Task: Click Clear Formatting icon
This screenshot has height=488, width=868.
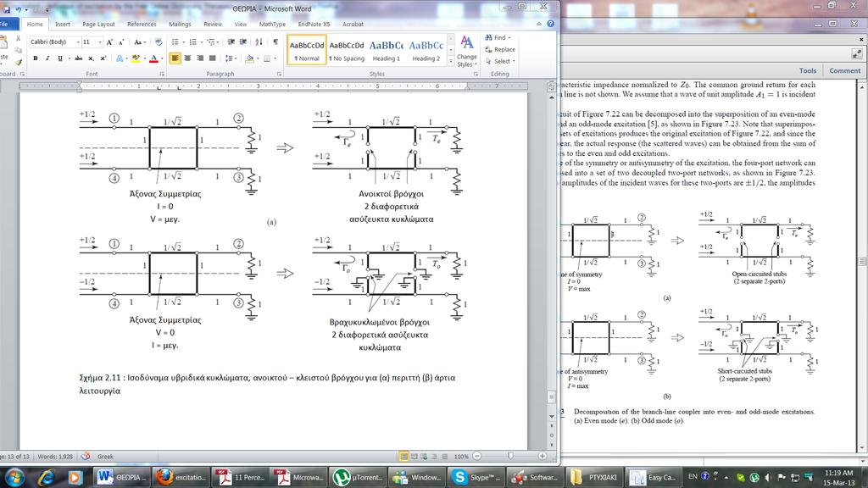Action: pos(159,42)
